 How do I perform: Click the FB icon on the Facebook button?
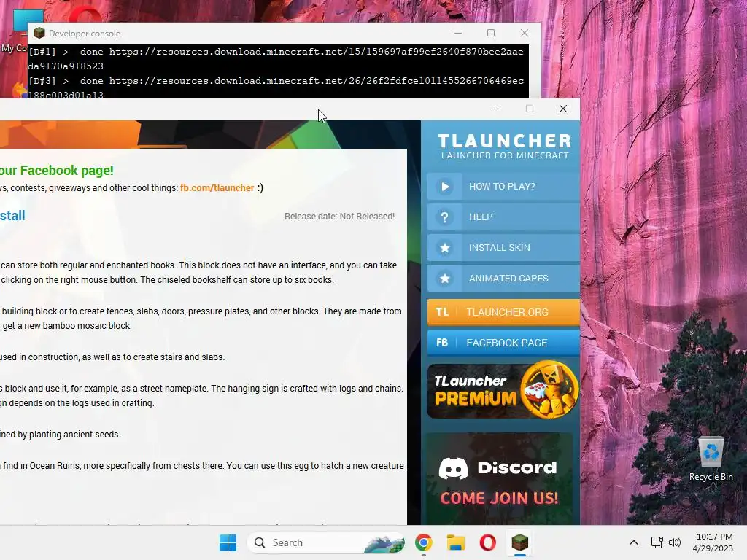coord(442,343)
